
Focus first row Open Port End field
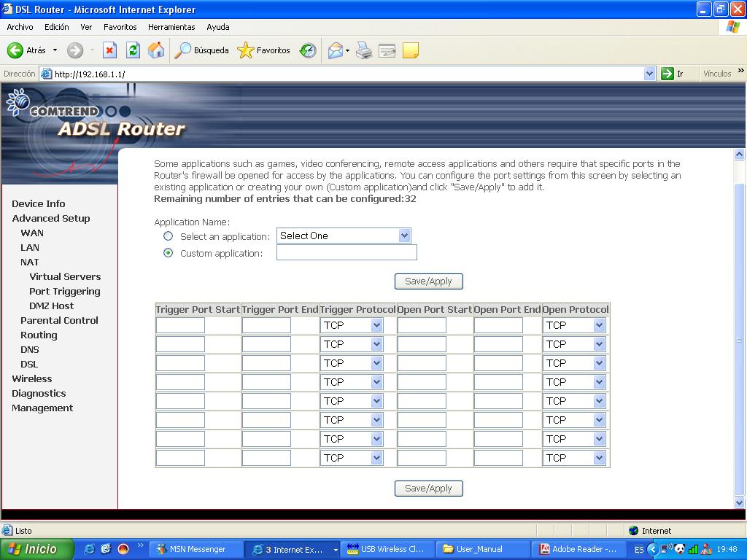coord(498,325)
